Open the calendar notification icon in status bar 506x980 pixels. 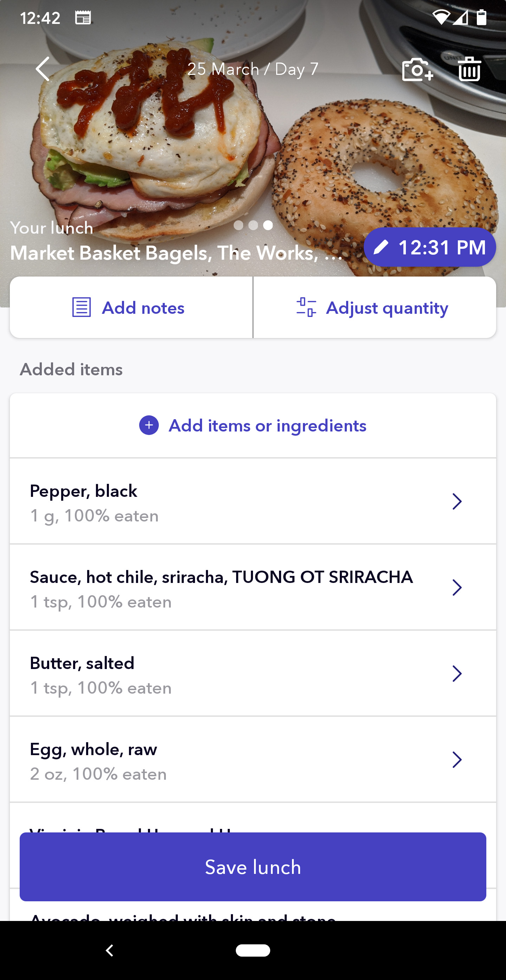(83, 18)
